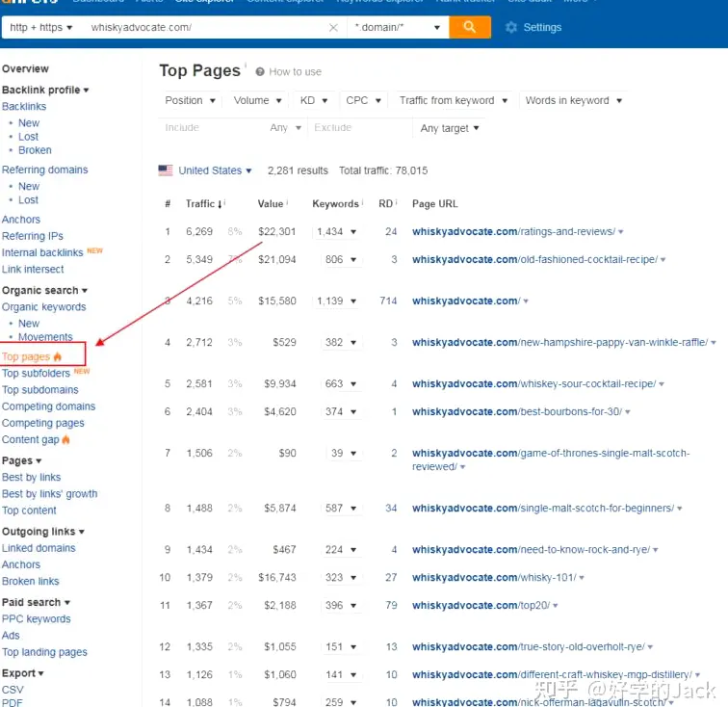Open the whisky-101 page URL
Viewport: 728px width, 707px height.
[x=494, y=577]
